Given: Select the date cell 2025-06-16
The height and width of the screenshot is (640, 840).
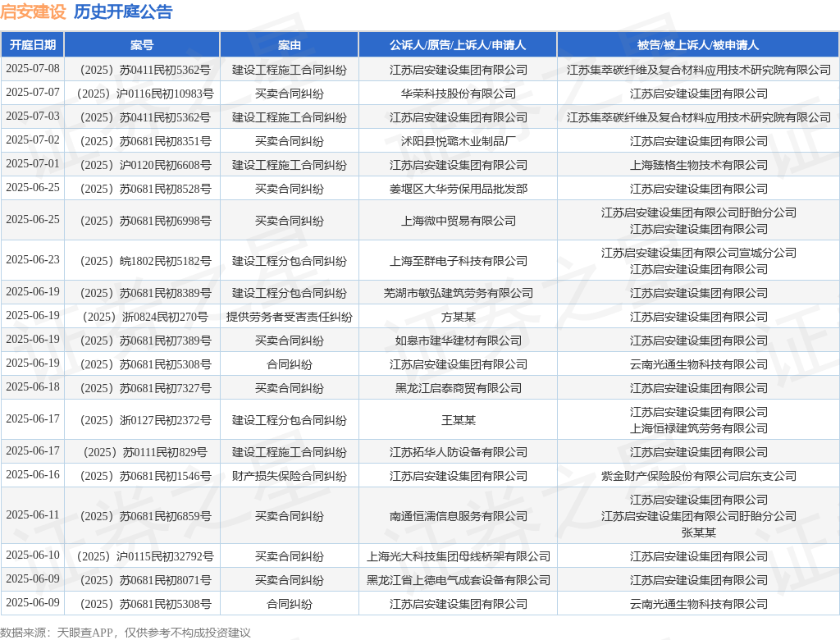Looking at the screenshot, I should 33,475.
